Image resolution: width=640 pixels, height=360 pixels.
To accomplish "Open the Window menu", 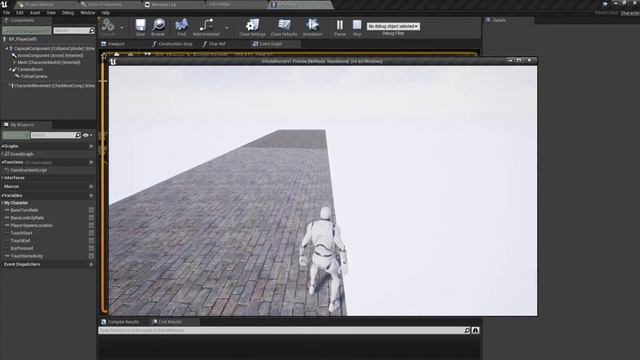I will (87, 13).
